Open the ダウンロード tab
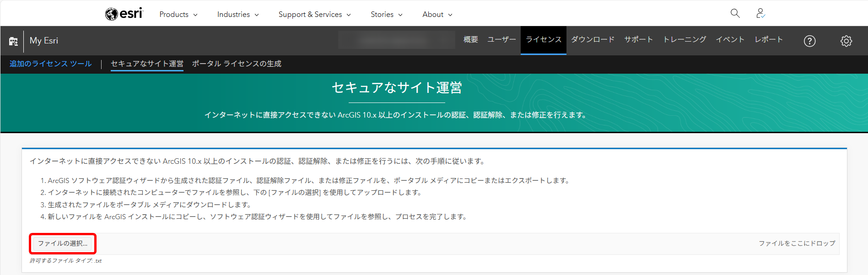The width and height of the screenshot is (868, 275). 593,40
